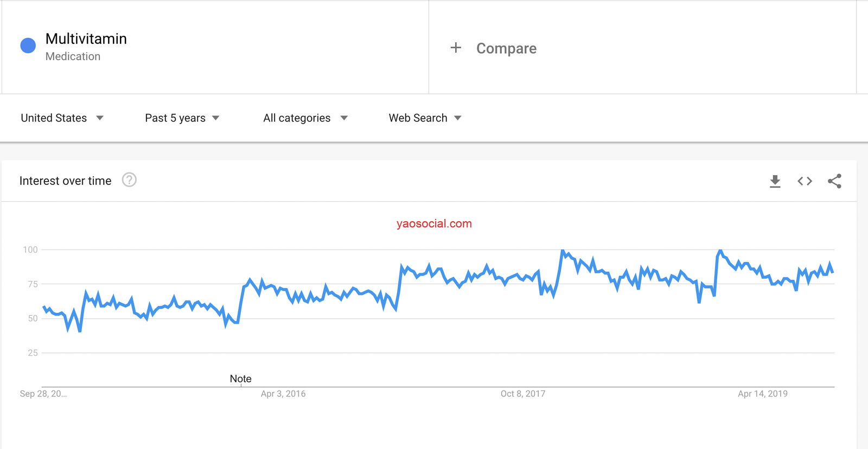868x449 pixels.
Task: Click the Note marker on the chart
Action: click(x=240, y=379)
